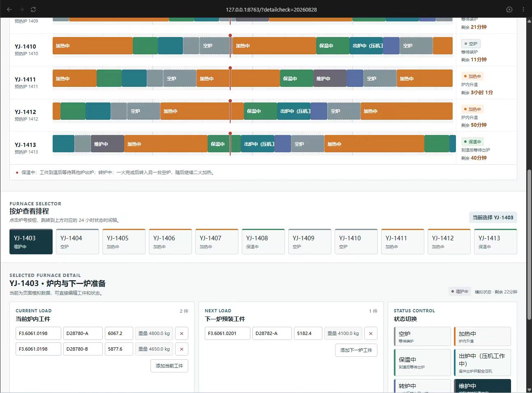This screenshot has width=532, height=393.
Task: Set status to 保温中
Action: [422, 363]
